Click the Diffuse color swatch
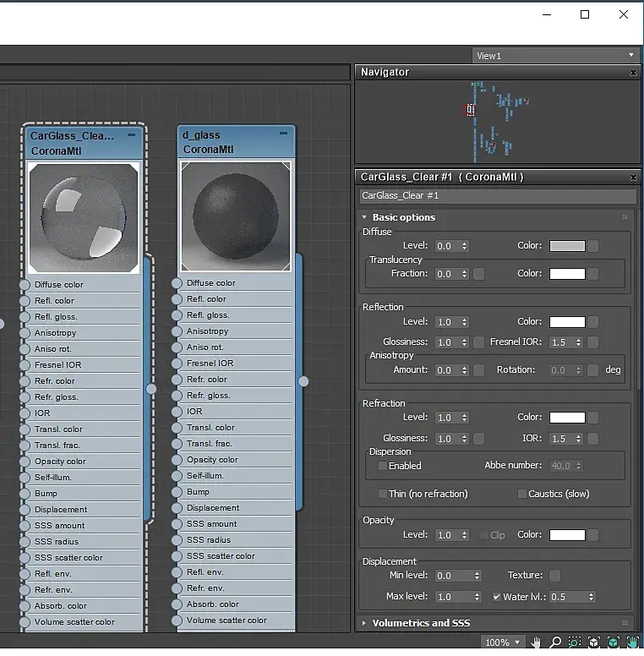 (567, 246)
